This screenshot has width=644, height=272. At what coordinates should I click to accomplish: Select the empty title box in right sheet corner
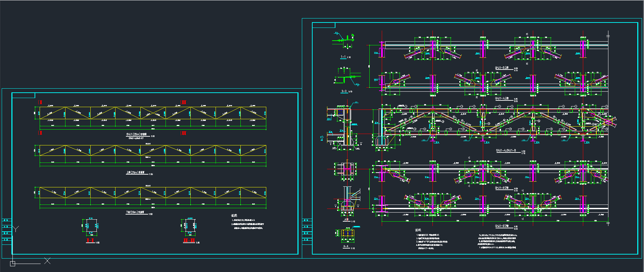tap(324, 25)
